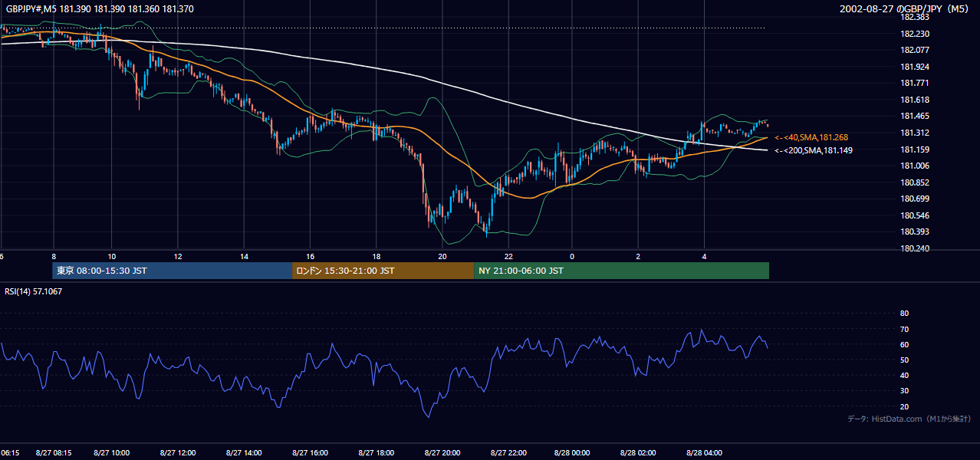Screen dimensions: 980x460
Task: Click price axis value 181.465
Action: coord(915,116)
